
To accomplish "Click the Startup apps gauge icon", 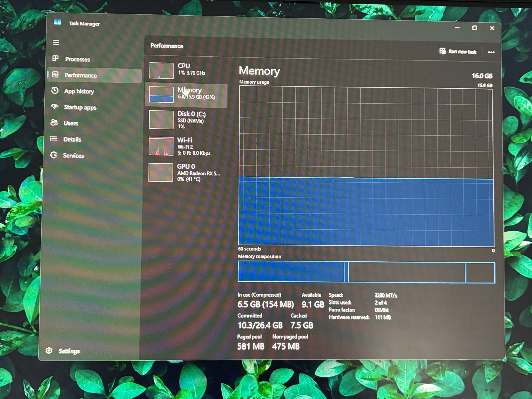I will (55, 106).
